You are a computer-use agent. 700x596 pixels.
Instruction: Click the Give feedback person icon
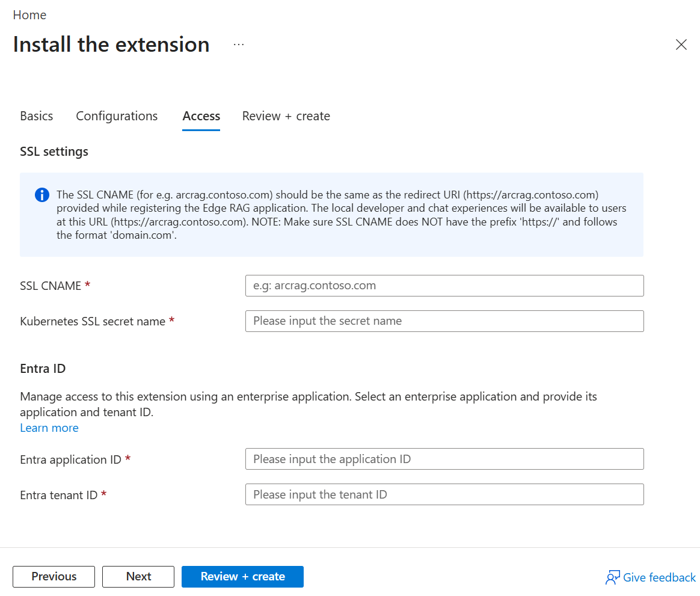point(612,577)
